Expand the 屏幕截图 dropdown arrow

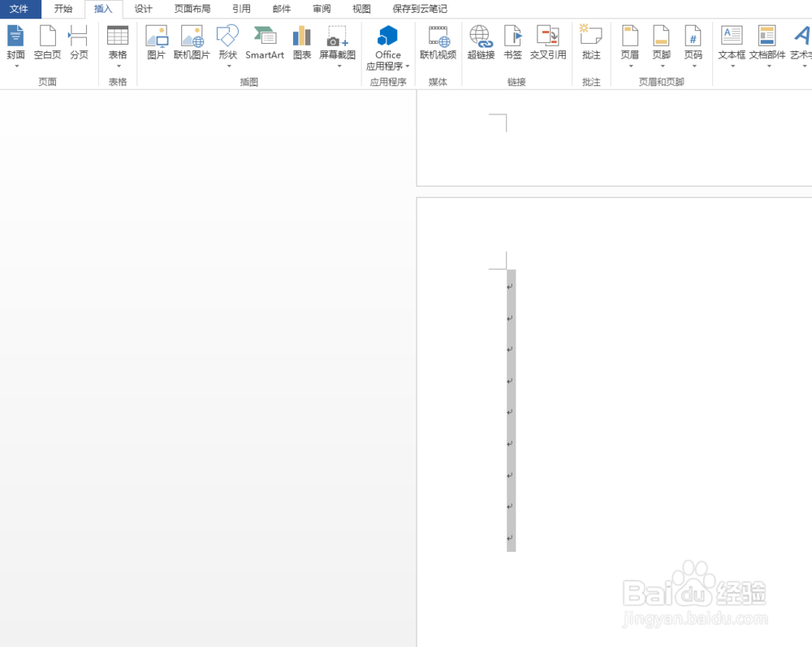pyautogui.click(x=339, y=67)
